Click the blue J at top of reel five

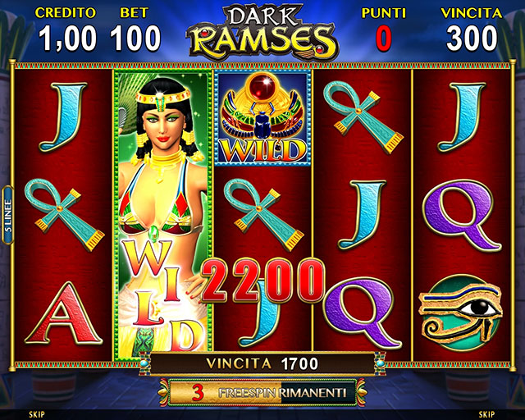click(x=461, y=116)
